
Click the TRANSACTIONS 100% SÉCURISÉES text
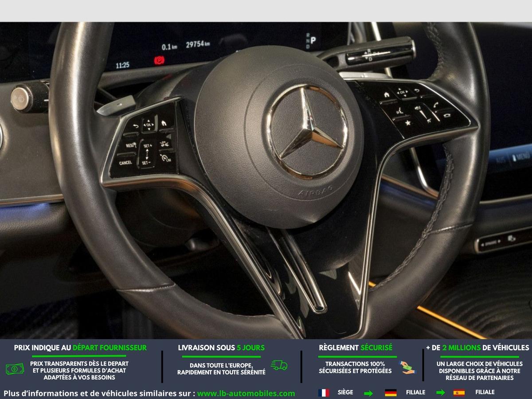pos(355,367)
